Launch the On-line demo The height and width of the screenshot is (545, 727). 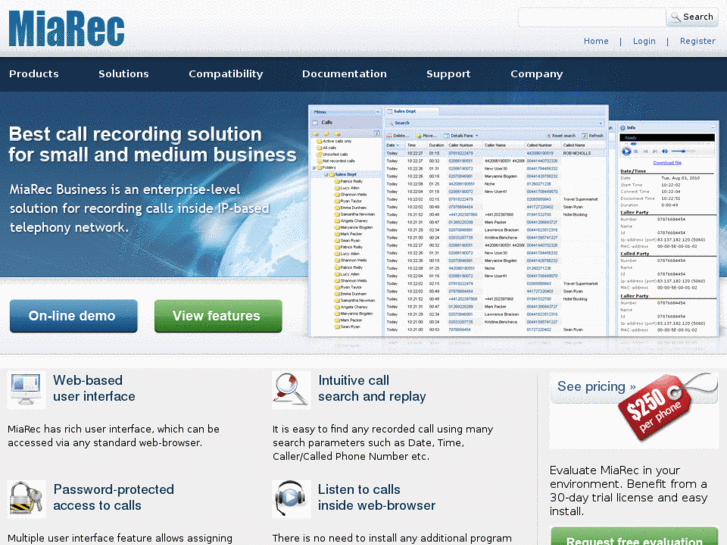click(x=73, y=316)
